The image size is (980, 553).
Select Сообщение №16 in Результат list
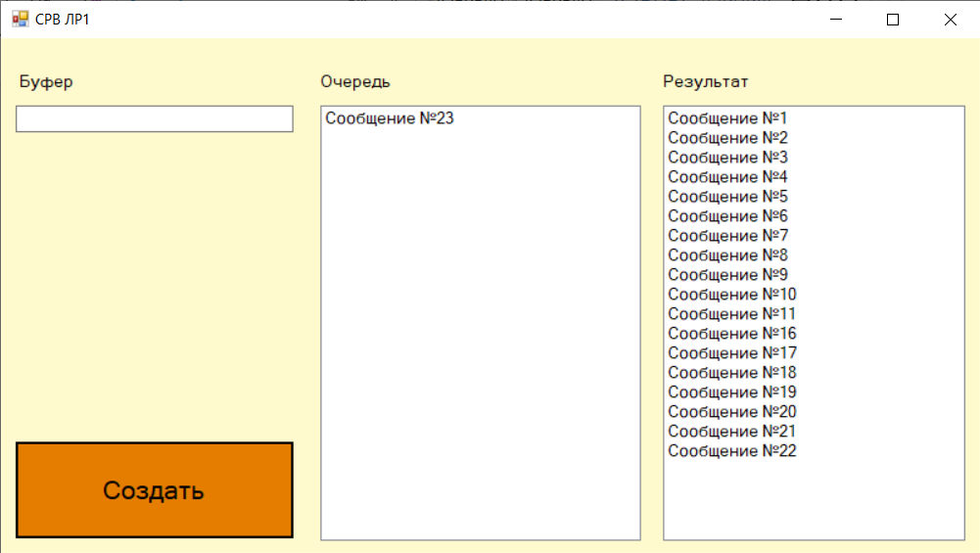(x=814, y=334)
